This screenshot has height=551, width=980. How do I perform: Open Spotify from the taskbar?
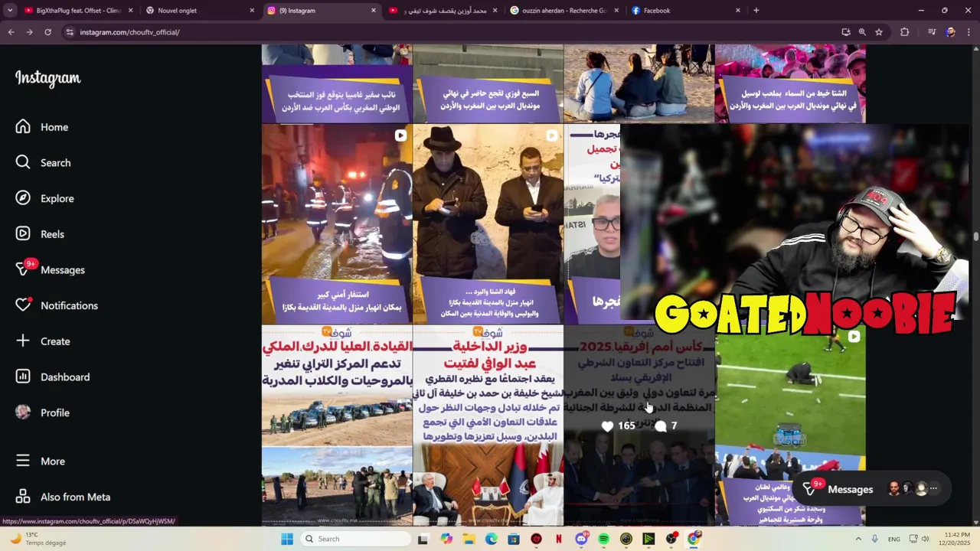coord(603,539)
